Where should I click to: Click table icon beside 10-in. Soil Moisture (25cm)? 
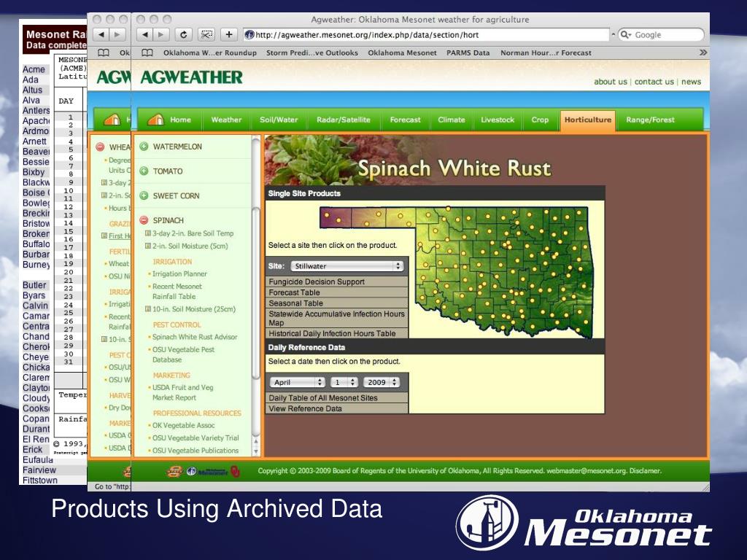147,308
